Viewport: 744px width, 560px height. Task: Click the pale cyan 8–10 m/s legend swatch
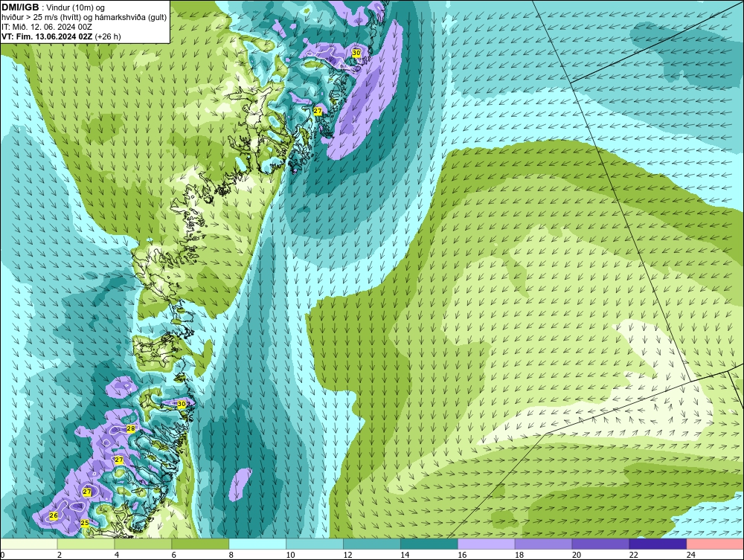point(257,544)
